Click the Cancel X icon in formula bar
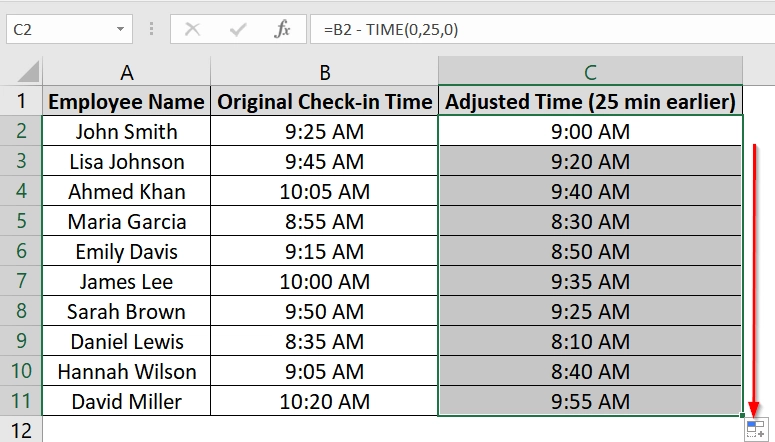 pyautogui.click(x=192, y=29)
